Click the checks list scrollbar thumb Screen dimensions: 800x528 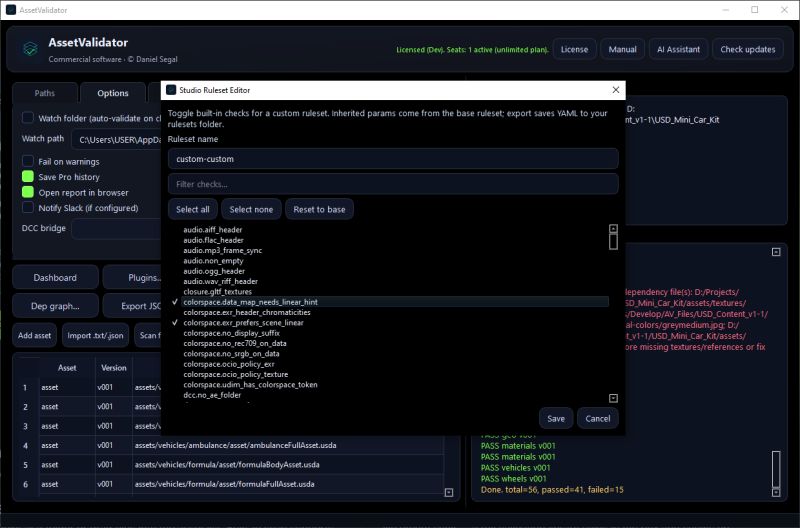coord(613,242)
